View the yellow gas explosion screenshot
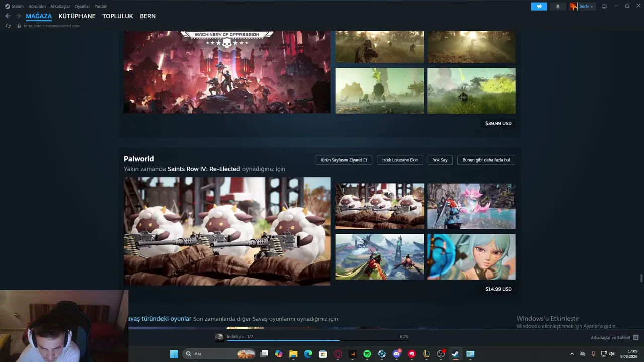The height and width of the screenshot is (362, 644). 471,90
